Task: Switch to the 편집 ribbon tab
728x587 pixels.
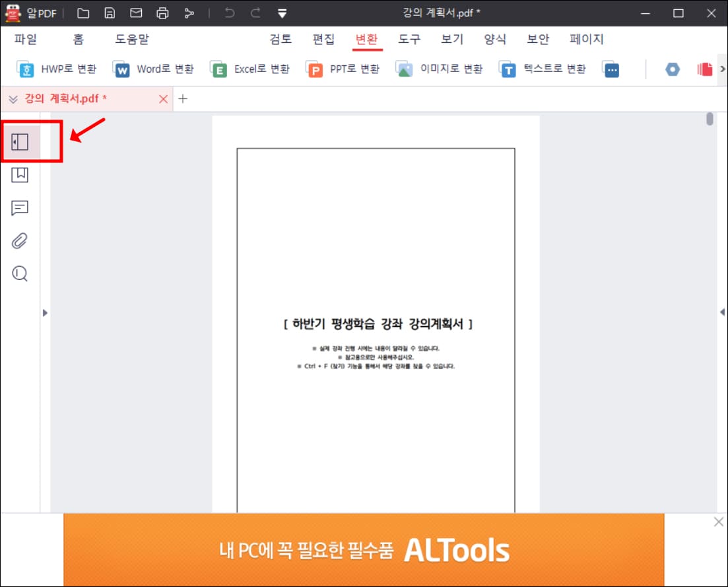Action: click(323, 39)
